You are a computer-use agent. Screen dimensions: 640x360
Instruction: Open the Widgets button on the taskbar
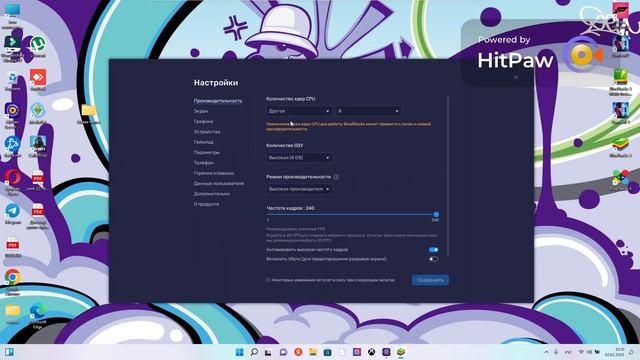(9, 352)
